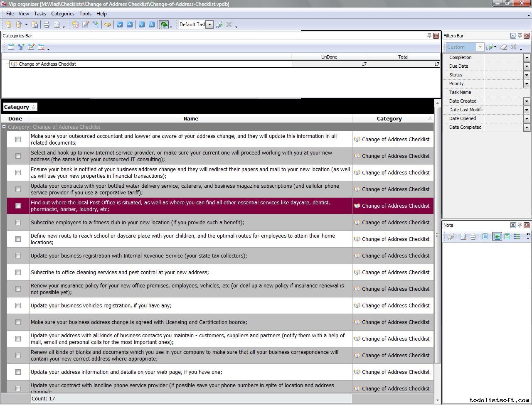Click the Category grouping button
532x405 pixels.
[x=20, y=107]
